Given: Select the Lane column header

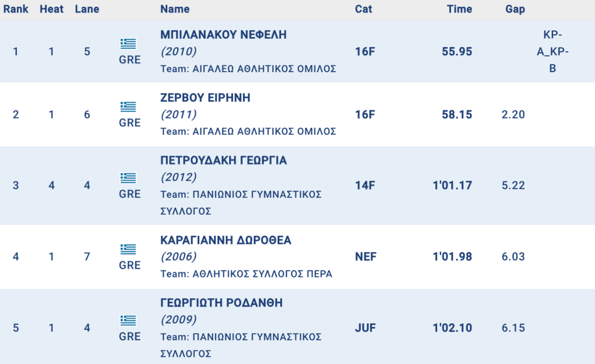Looking at the screenshot, I should pyautogui.click(x=87, y=9).
